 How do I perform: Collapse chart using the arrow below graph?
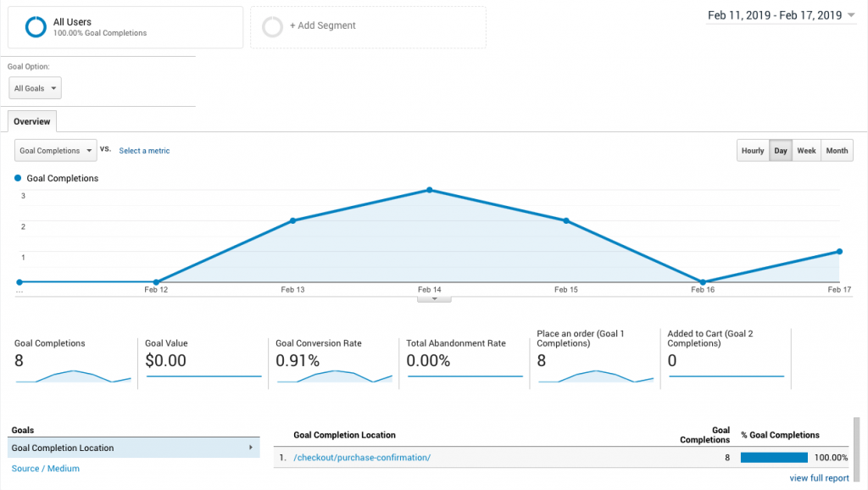pos(434,298)
